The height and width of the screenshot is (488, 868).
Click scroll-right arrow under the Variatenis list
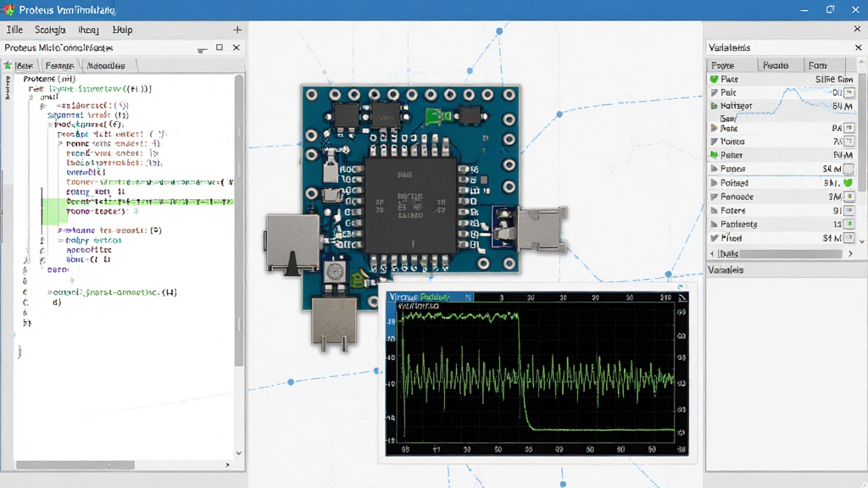[x=851, y=254]
